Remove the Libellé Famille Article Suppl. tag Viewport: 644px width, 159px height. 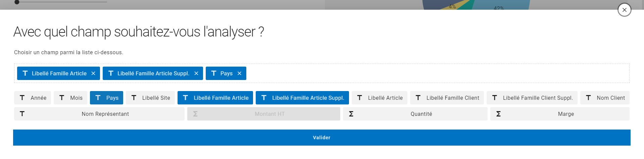(x=196, y=74)
